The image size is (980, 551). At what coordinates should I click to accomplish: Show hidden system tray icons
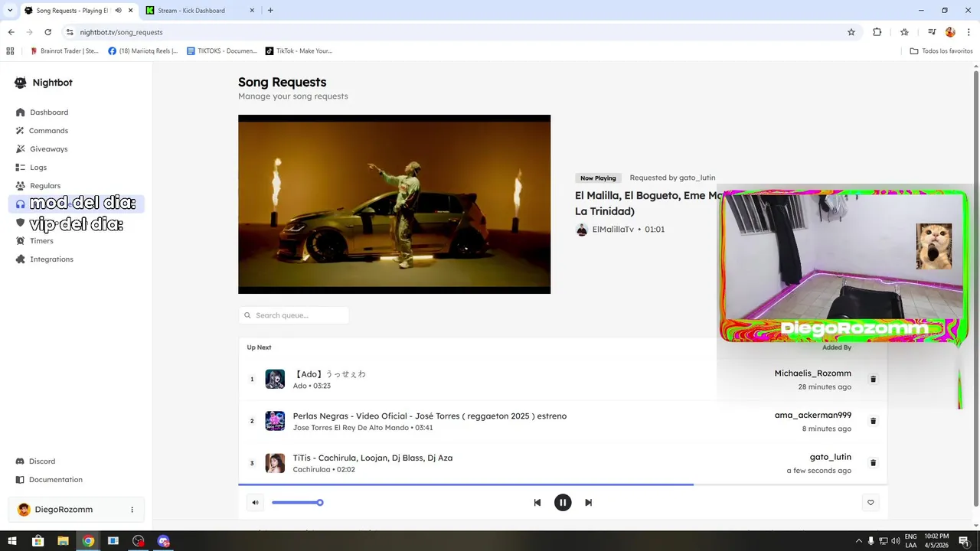pyautogui.click(x=858, y=541)
